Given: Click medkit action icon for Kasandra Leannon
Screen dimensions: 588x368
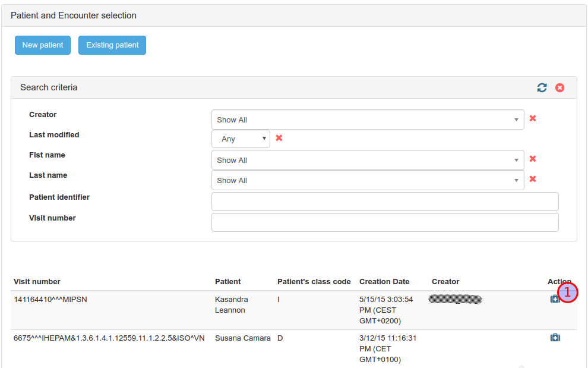Looking at the screenshot, I should click(x=555, y=299).
